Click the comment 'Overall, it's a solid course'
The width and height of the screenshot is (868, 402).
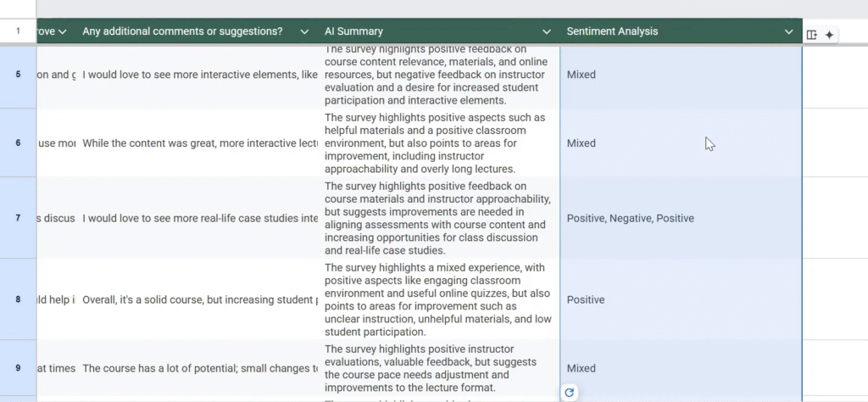coord(198,299)
